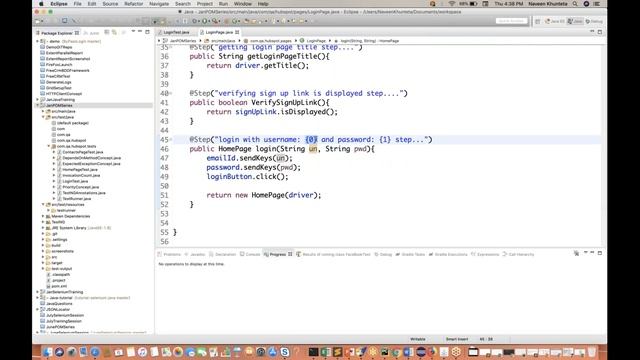This screenshot has height=360, width=640.
Task: Click LoginPage class in breadcrumb
Action: point(316,41)
